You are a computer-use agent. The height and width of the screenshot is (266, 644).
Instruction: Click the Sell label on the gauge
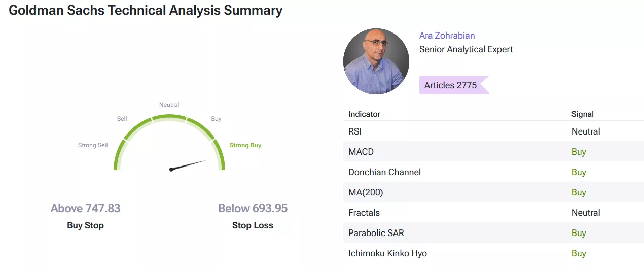pyautogui.click(x=122, y=119)
